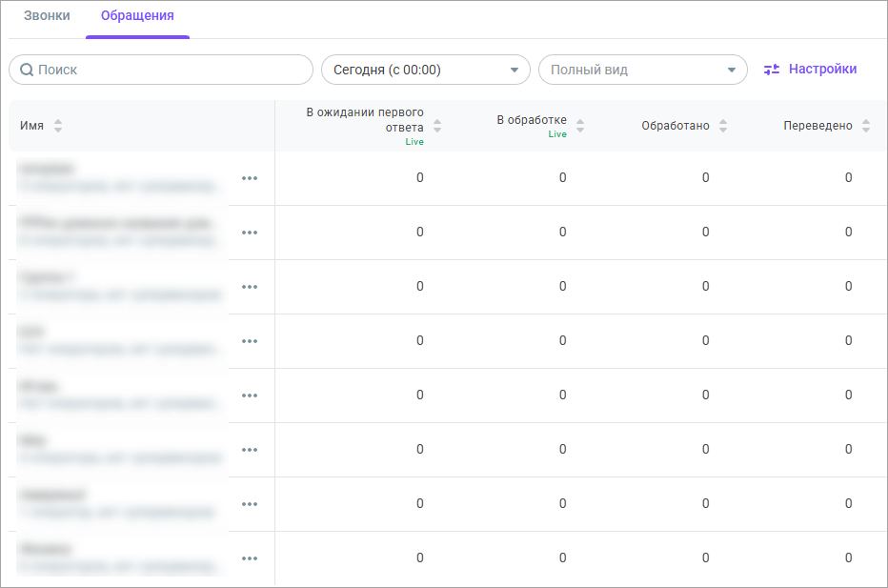Open three-dot menu of second row
888x588 pixels.
click(x=250, y=233)
